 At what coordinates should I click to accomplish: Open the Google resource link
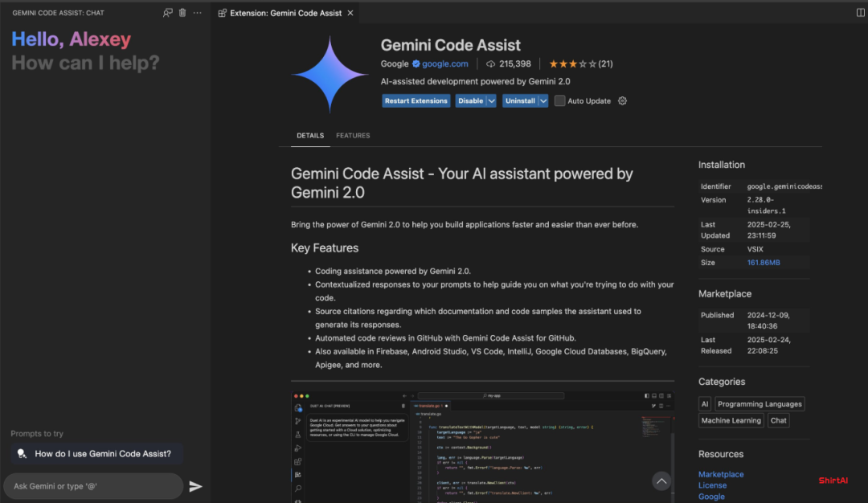pyautogui.click(x=711, y=497)
